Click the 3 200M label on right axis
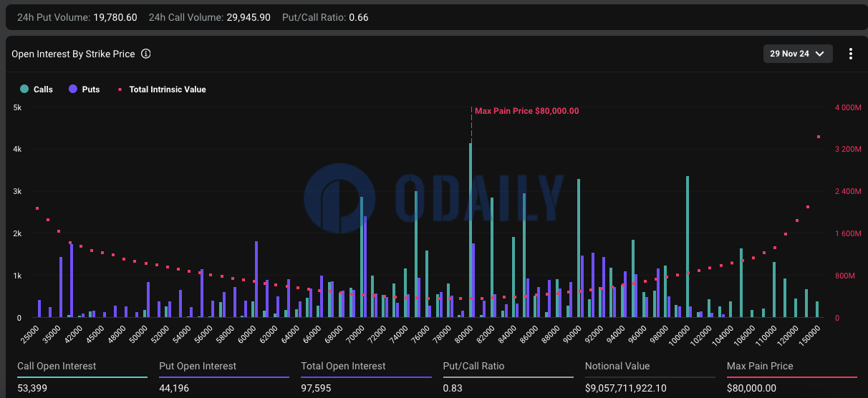Screen dimensions: 868x398 847,150
